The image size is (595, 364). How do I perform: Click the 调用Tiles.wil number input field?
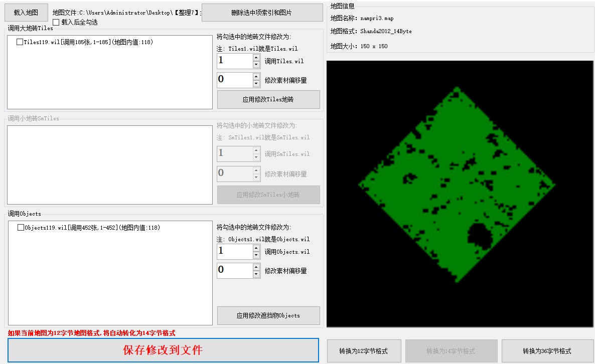[234, 61]
